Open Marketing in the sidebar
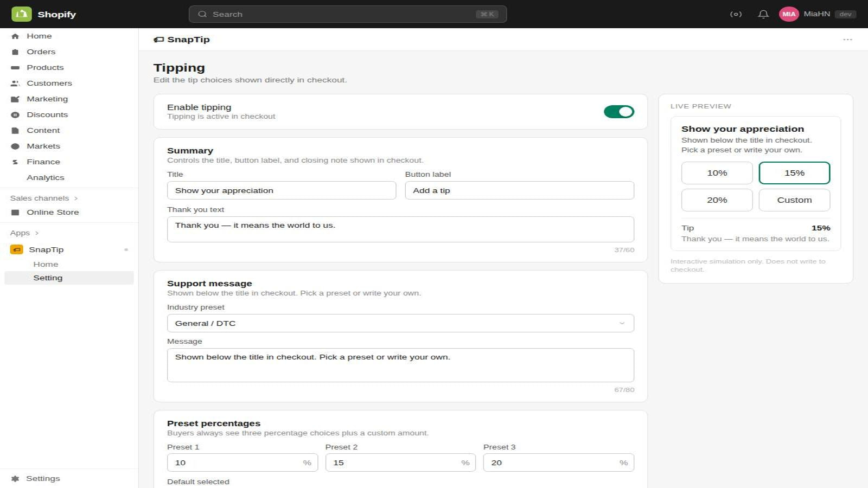 point(47,99)
